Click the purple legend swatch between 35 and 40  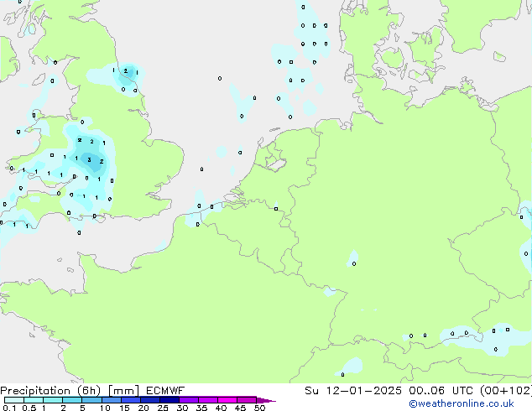coord(209,400)
